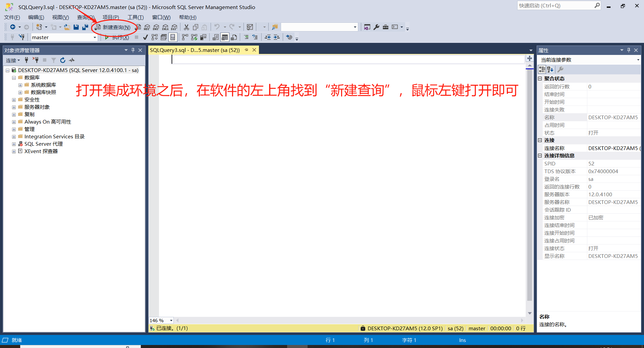Image resolution: width=644 pixels, height=348 pixels.
Task: Click the Object Explorer refresh icon
Action: pyautogui.click(x=63, y=60)
